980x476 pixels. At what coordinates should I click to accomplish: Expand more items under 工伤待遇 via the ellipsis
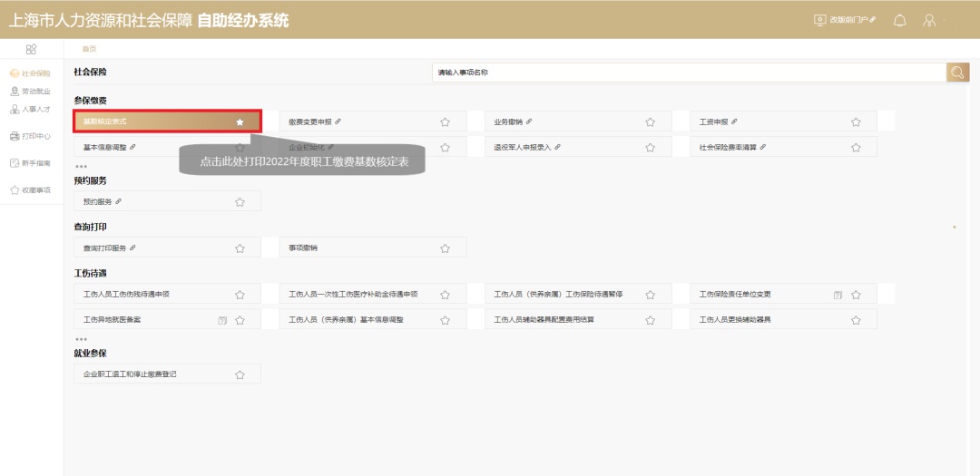point(81,339)
